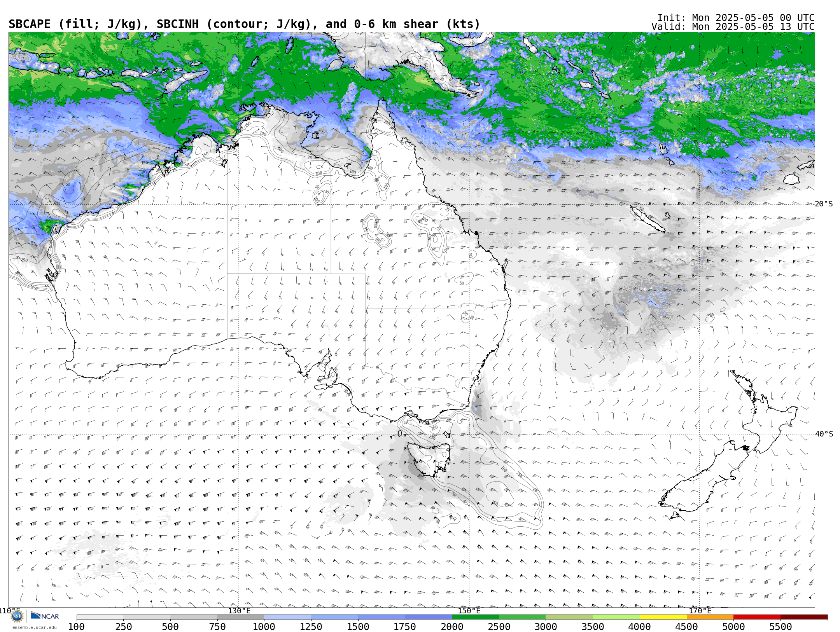This screenshot has width=840, height=632.
Task: Click the '170°E' longitude label
Action: pyautogui.click(x=700, y=611)
